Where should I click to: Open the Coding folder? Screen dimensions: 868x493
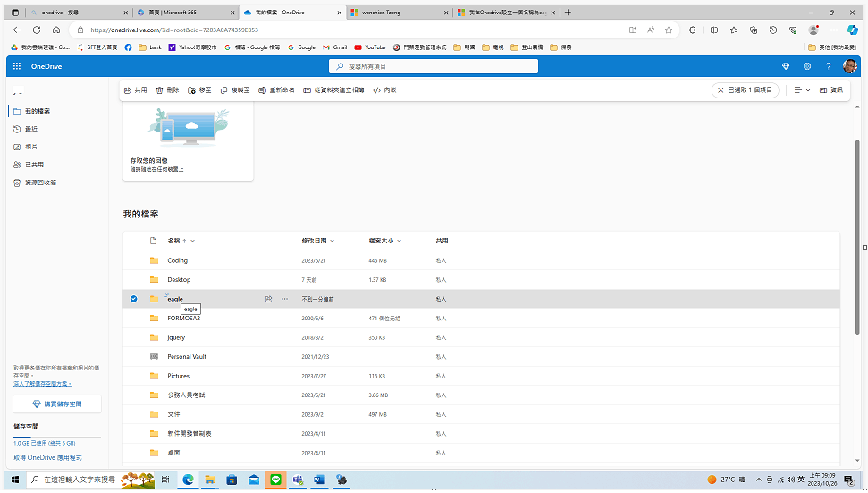point(177,260)
